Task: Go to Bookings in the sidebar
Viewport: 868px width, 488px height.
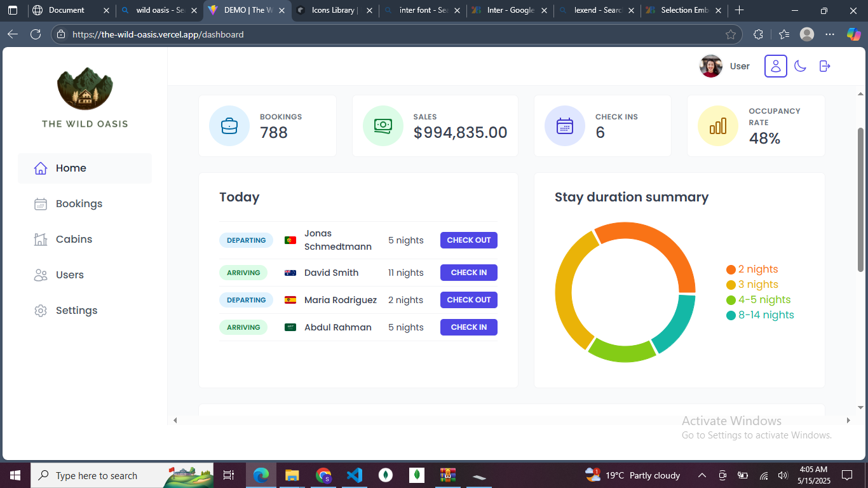Action: tap(79, 204)
